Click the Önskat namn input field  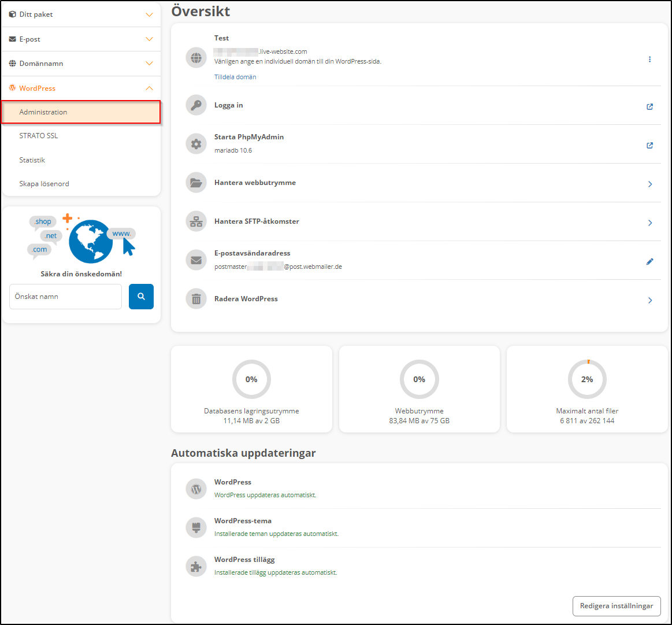pos(65,297)
